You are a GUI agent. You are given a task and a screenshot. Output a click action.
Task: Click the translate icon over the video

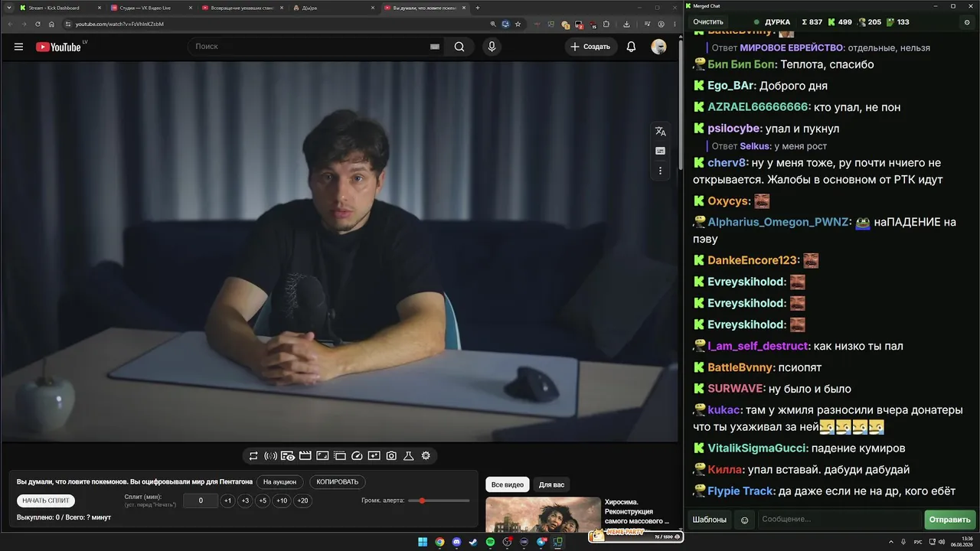click(x=661, y=132)
